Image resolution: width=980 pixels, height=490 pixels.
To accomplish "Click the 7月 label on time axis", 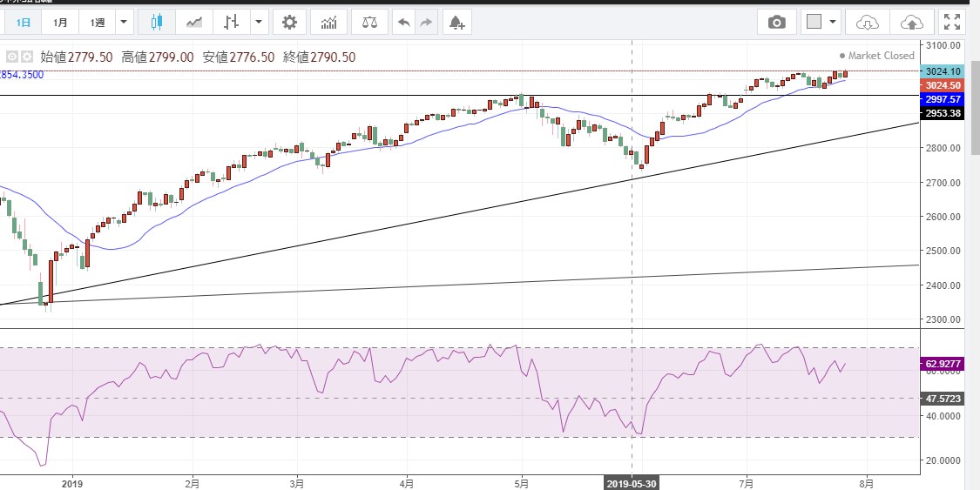I will [x=747, y=482].
